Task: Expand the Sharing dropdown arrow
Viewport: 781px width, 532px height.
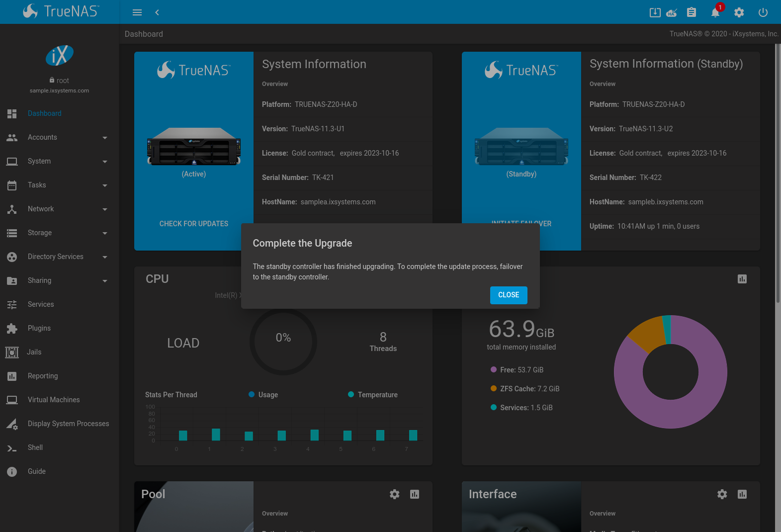Action: [x=105, y=281]
